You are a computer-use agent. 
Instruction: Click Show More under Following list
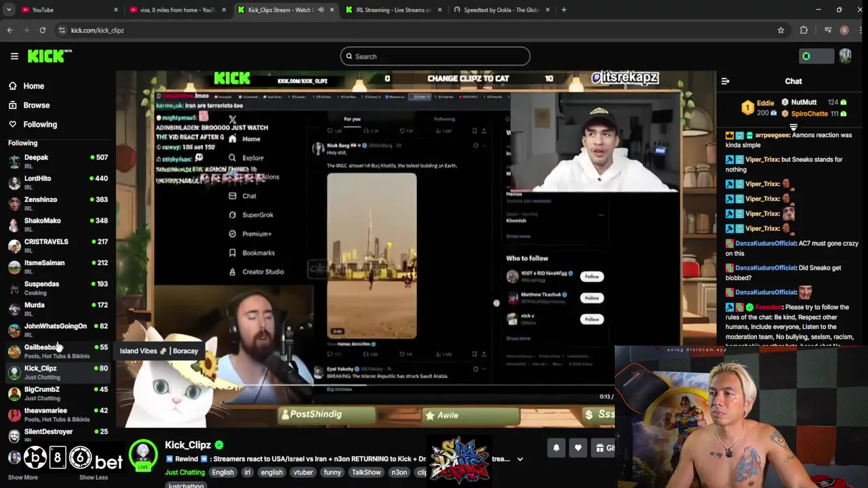click(22, 477)
